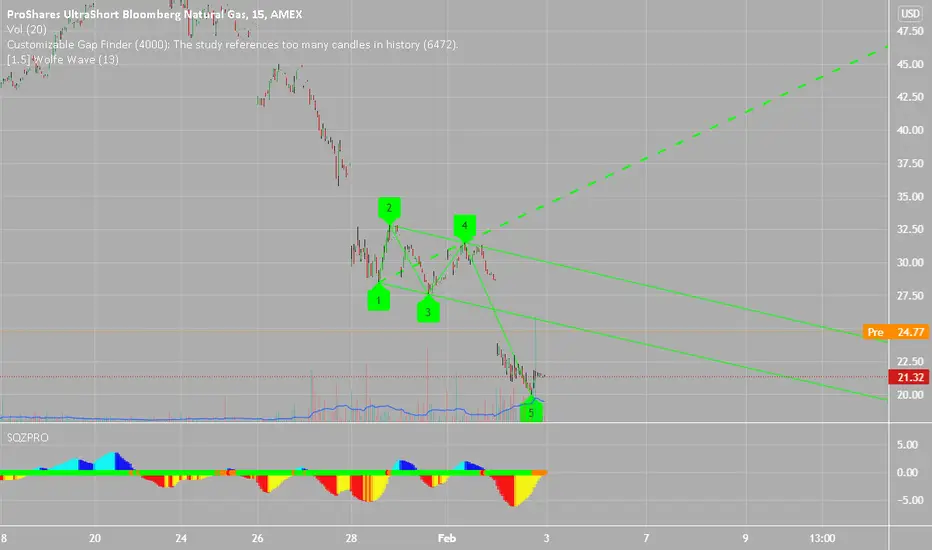Viewport: 932px width, 550px height.
Task: Click the 37.50 price axis value
Action: (910, 164)
